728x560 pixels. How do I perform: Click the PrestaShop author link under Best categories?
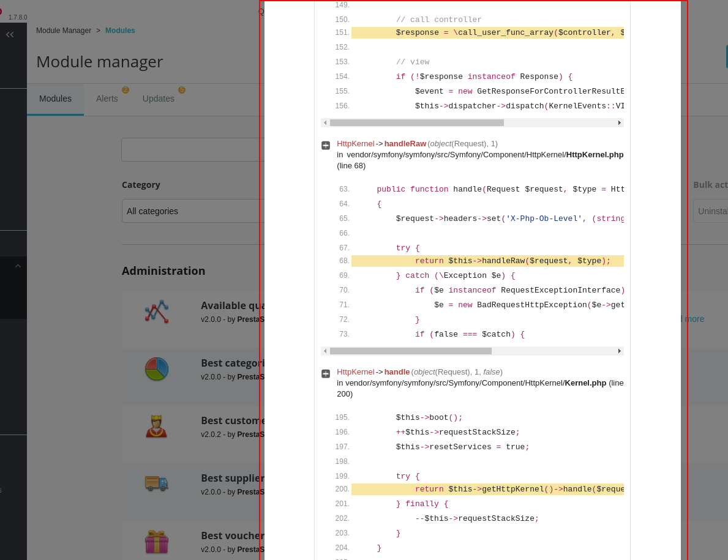(251, 376)
